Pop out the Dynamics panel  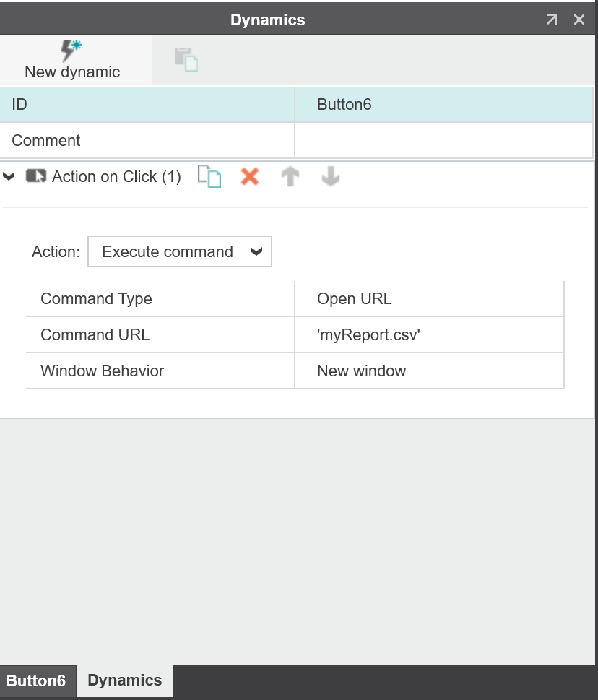(x=552, y=20)
